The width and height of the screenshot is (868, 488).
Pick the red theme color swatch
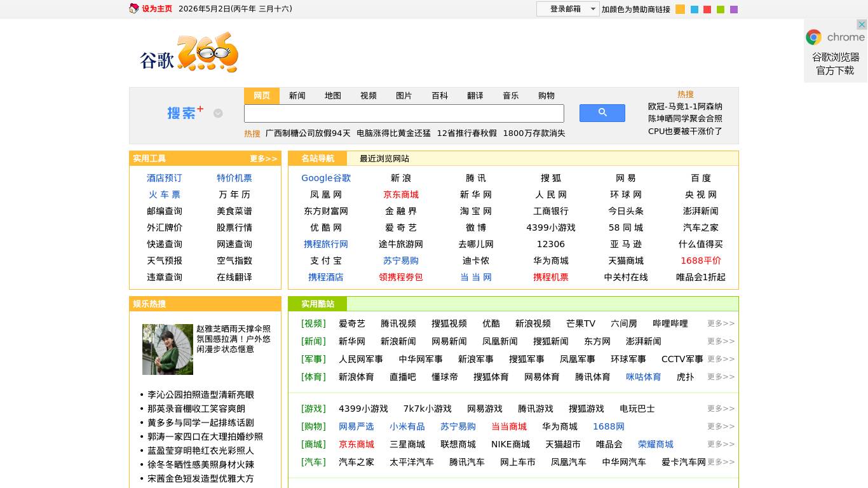point(707,10)
